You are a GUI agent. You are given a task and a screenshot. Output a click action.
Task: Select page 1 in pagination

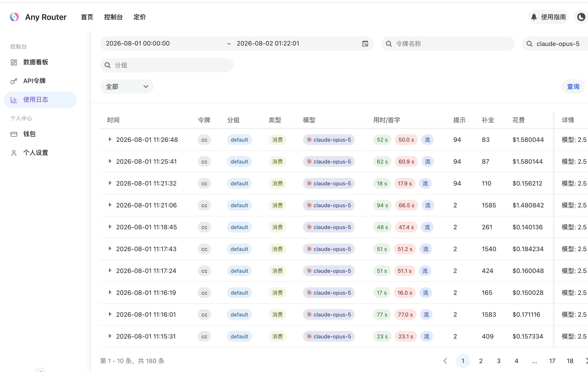coord(463,361)
